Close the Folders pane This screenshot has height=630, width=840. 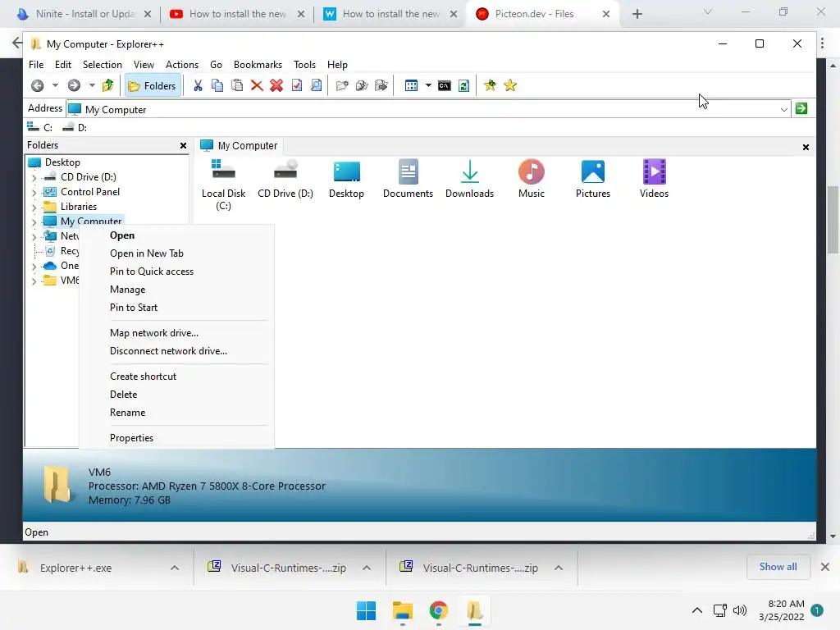click(x=183, y=146)
